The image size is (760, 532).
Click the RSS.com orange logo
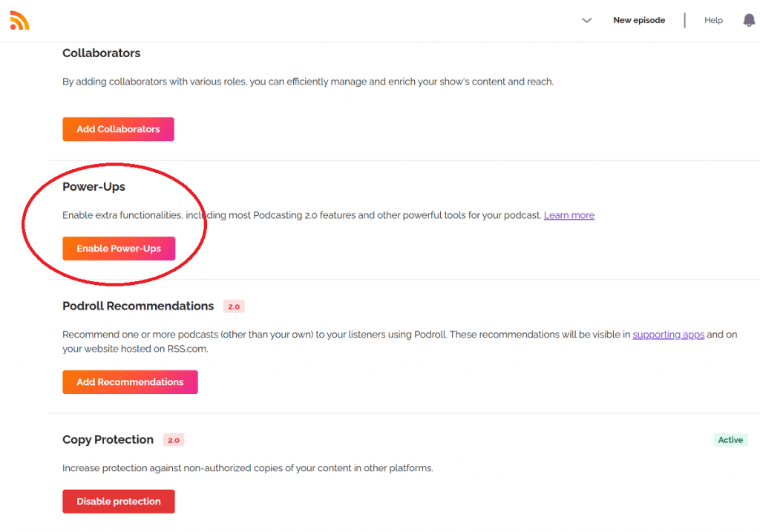tap(19, 20)
